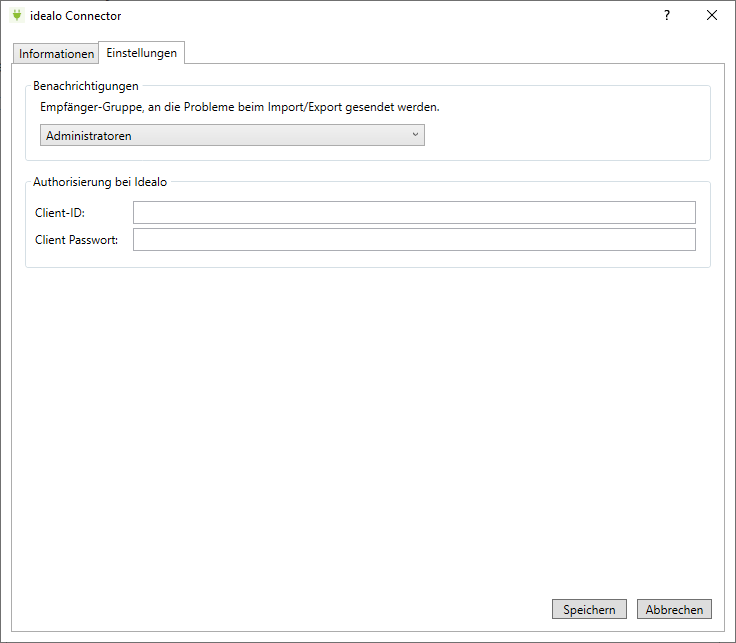Focus the Client-ID input field
The height and width of the screenshot is (643, 736).
414,212
